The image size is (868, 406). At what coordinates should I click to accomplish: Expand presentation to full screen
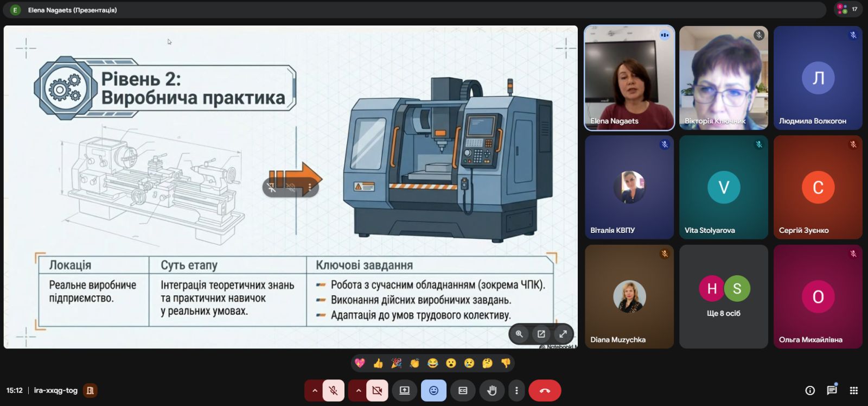563,334
